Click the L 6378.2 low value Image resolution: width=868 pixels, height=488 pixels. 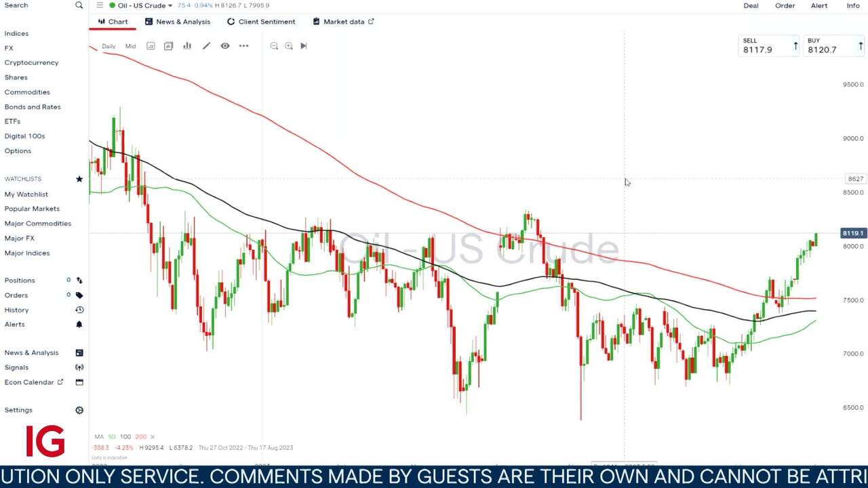click(181, 447)
